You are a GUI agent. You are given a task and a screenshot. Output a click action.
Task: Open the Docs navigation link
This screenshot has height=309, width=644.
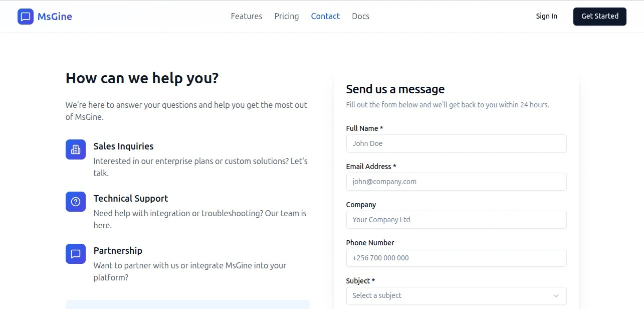(x=360, y=17)
